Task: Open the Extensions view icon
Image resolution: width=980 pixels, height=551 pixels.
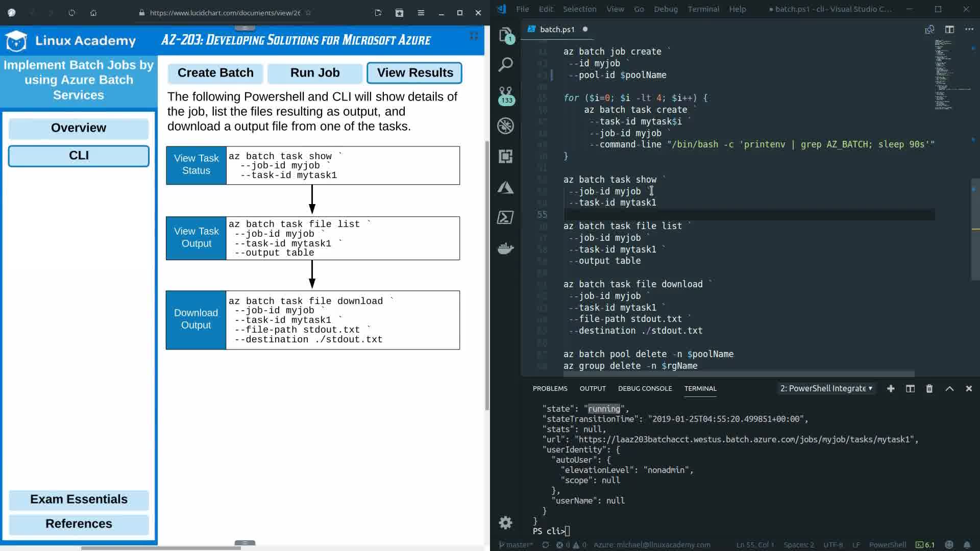Action: [x=505, y=156]
